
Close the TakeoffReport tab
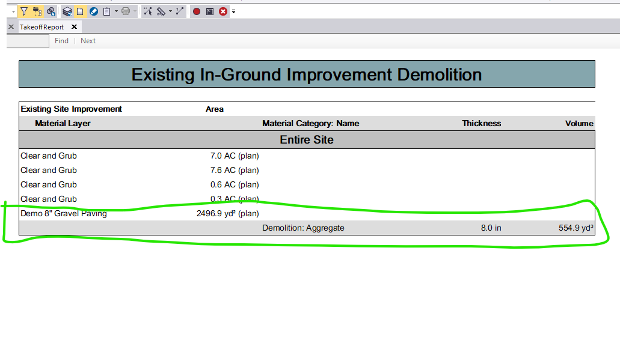(x=74, y=27)
